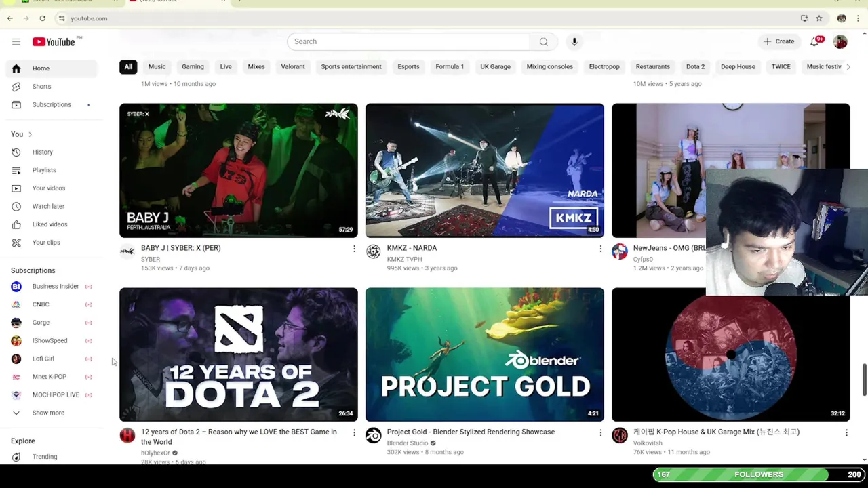Play Project Gold Blender thumbnail

click(x=485, y=354)
